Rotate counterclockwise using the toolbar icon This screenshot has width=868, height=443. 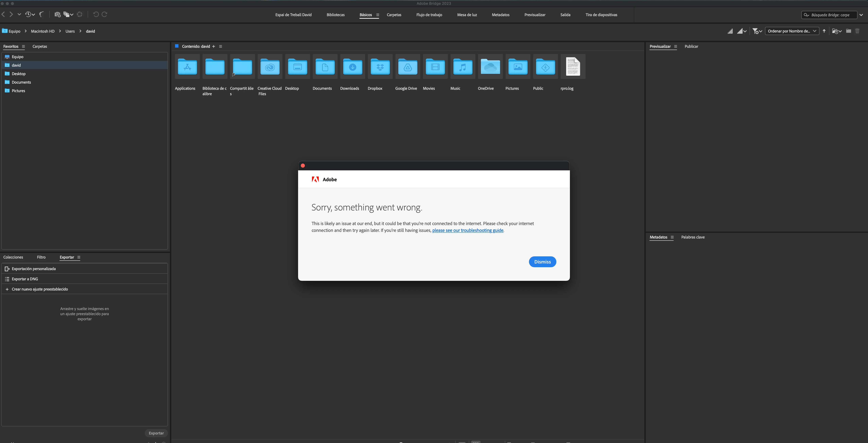point(96,14)
